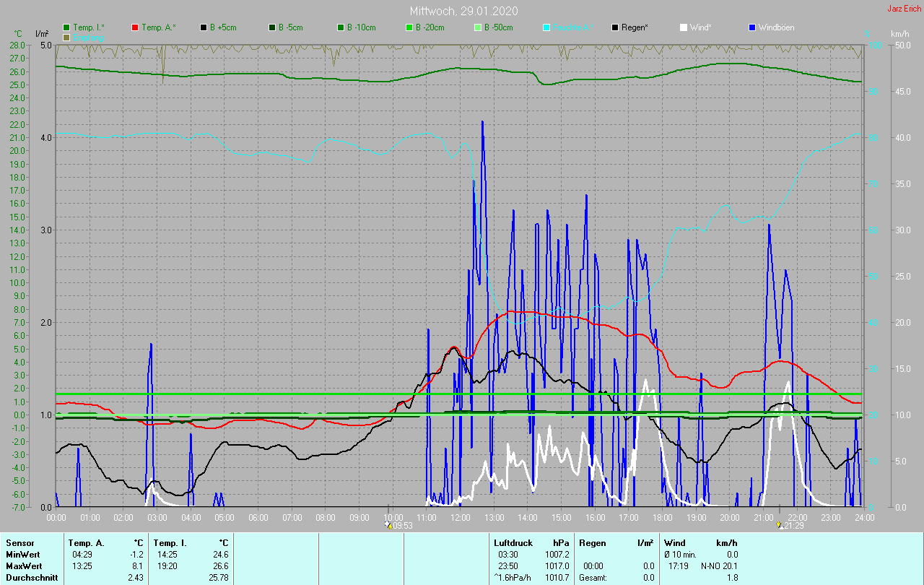The height and width of the screenshot is (585, 924).
Task: Select the maximum outdoor value "8.1"
Action: pyautogui.click(x=138, y=566)
